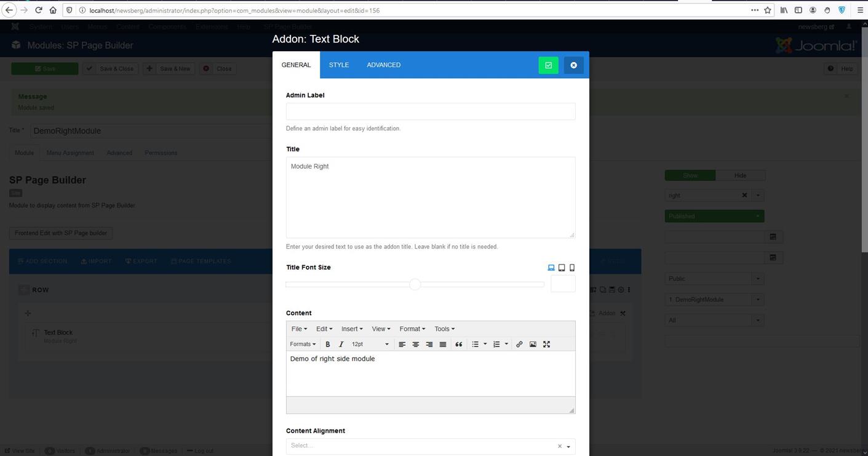Open the Insert menu in editor
This screenshot has height=456, width=868.
351,329
